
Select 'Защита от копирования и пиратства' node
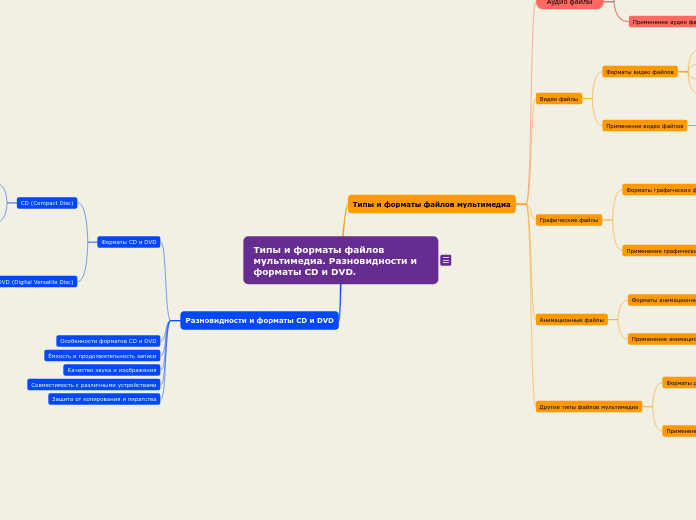[x=104, y=399]
